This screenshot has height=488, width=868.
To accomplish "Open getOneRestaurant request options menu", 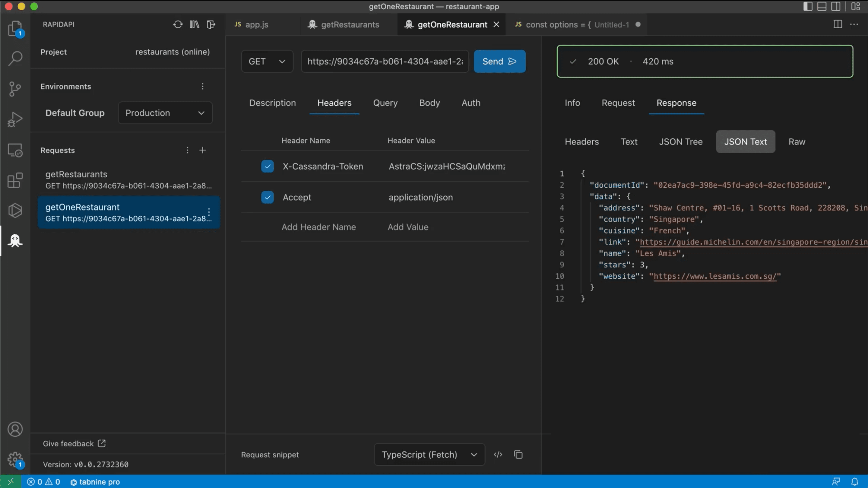I will tap(209, 212).
